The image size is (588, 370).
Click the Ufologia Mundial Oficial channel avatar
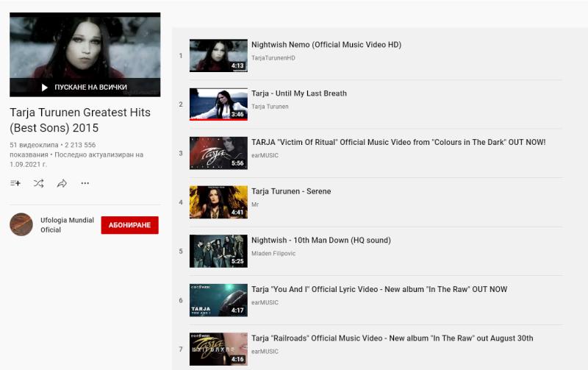[x=21, y=224]
